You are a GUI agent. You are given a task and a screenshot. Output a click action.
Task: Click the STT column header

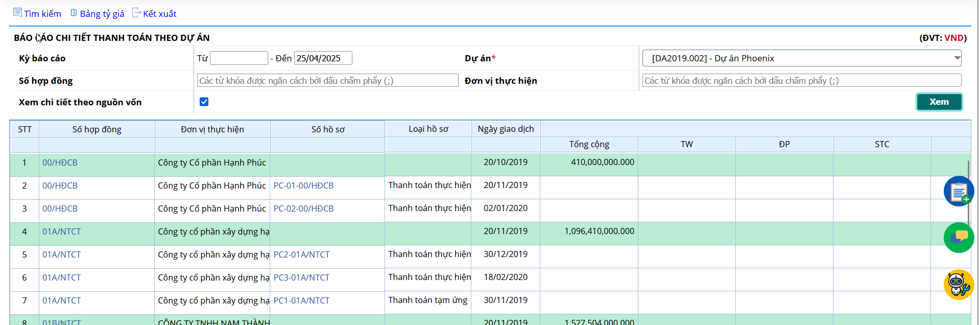coord(25,129)
